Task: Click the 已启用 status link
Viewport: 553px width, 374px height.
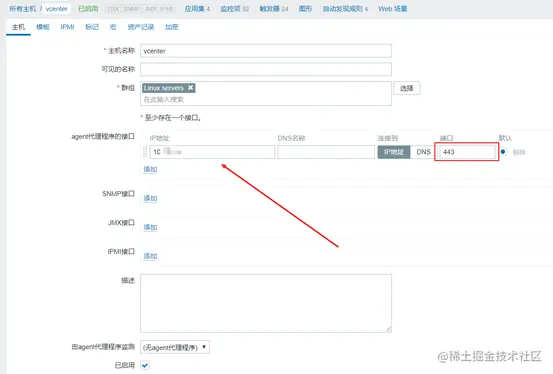Action: 88,8
